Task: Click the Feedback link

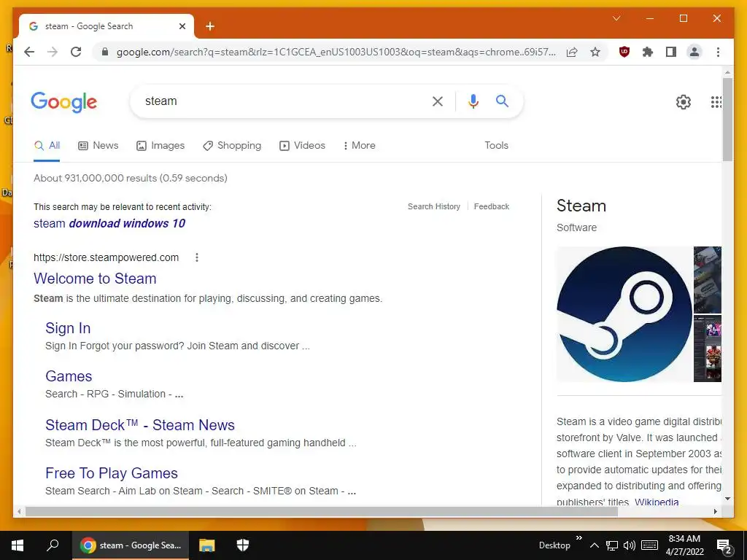Action: pos(492,206)
